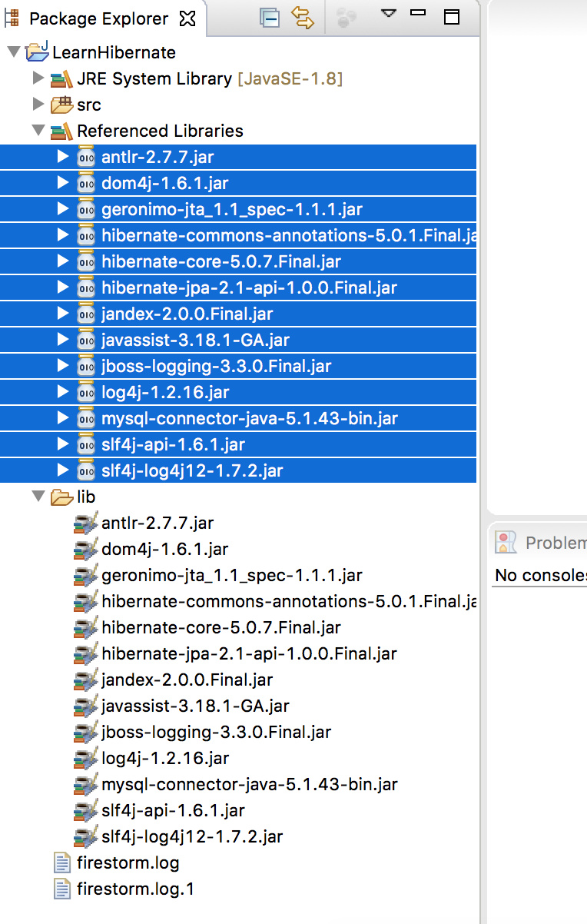Viewport: 587px width, 924px height.
Task: Select the src folder label
Action: (89, 105)
